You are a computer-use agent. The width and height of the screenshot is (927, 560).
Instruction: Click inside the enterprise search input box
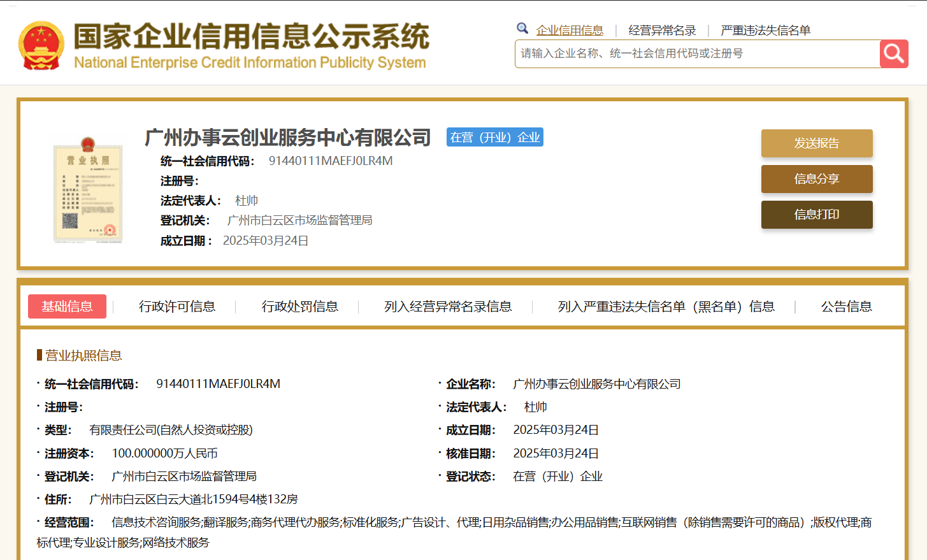coord(694,54)
